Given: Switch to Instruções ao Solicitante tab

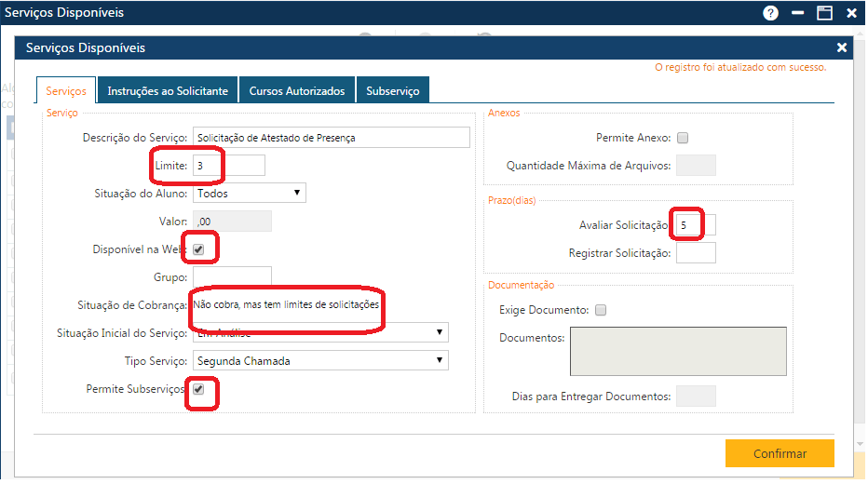Looking at the screenshot, I should pyautogui.click(x=168, y=91).
